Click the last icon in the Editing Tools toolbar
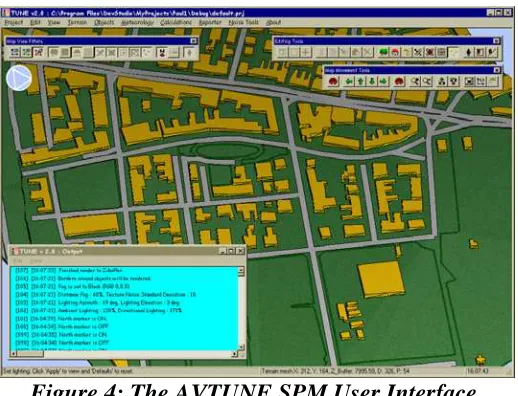Screen dimensions: 518x396 (x=492, y=52)
